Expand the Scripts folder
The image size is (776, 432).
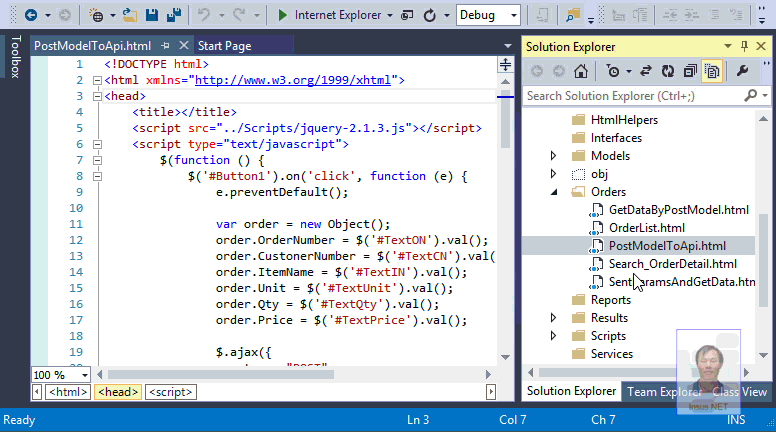553,336
